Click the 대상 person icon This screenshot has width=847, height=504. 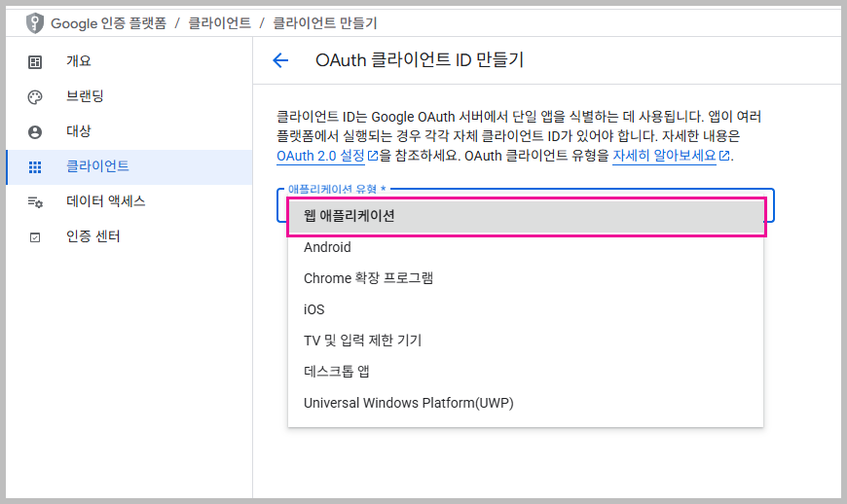35,132
